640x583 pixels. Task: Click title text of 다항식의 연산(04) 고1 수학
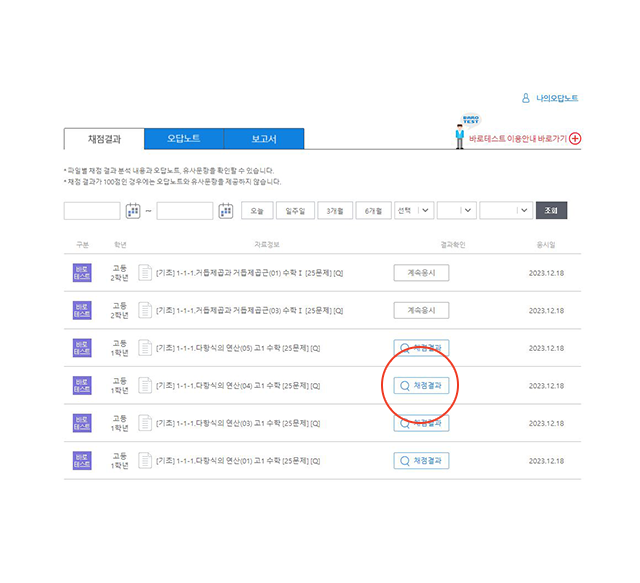tap(238, 386)
